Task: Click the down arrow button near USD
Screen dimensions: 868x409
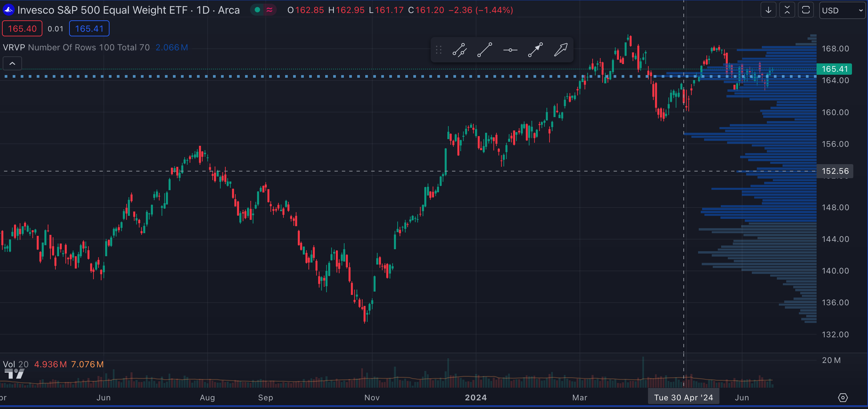Action: (768, 10)
